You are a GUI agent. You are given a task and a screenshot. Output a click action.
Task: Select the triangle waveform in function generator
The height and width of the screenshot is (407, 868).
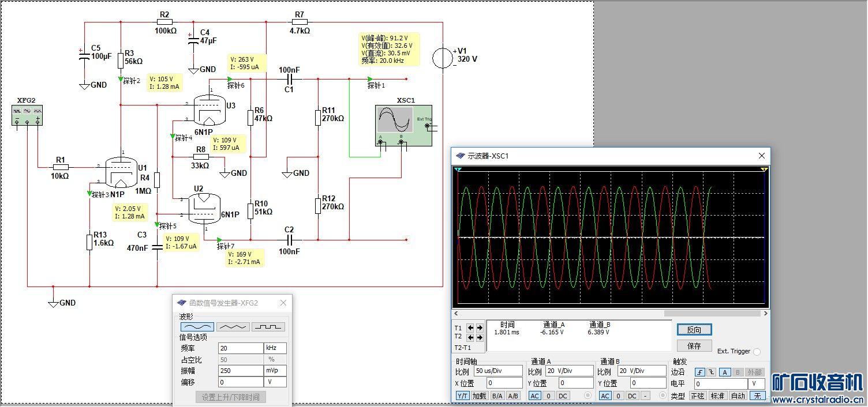point(233,327)
